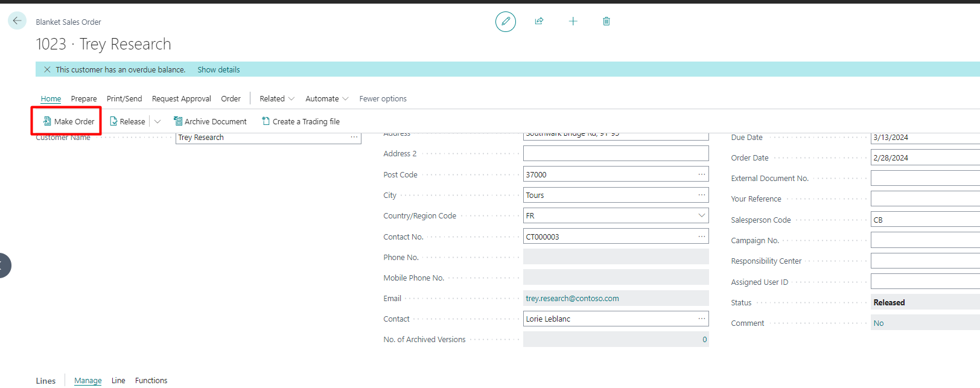Switch to the Prepare tab
The height and width of the screenshot is (388, 980).
(84, 98)
